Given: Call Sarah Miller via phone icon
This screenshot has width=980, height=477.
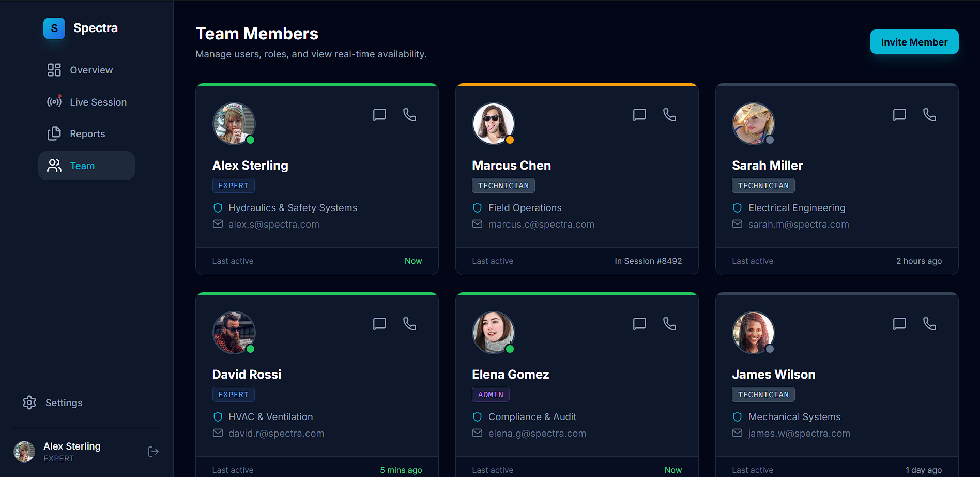Looking at the screenshot, I should click(x=929, y=115).
